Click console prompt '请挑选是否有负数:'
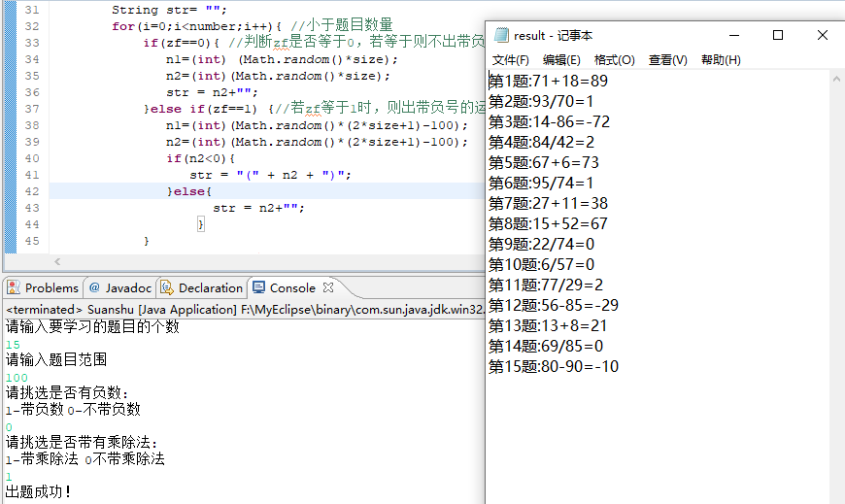Screen dimensions: 845x504 coord(67,393)
